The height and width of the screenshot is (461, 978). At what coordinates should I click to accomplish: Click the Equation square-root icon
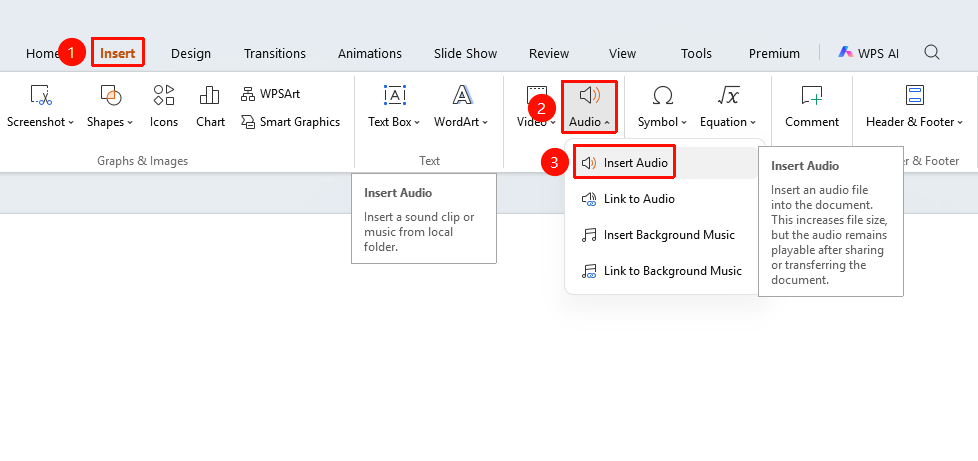point(728,95)
